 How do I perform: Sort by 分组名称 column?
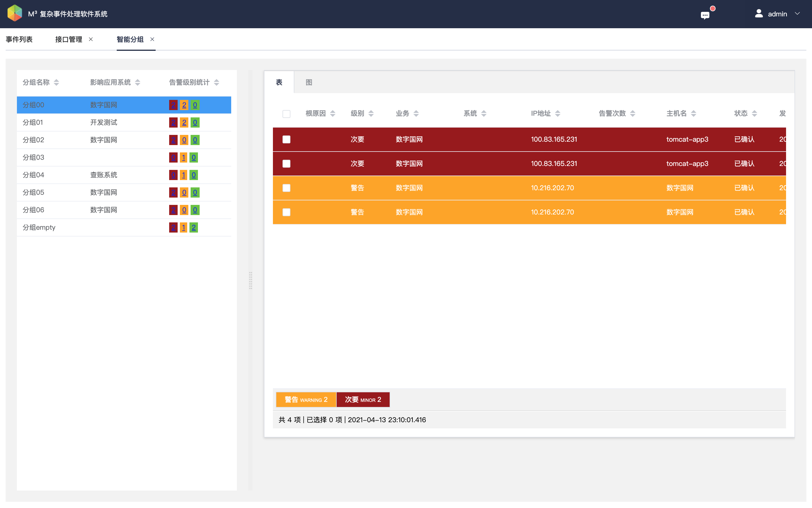coord(56,82)
